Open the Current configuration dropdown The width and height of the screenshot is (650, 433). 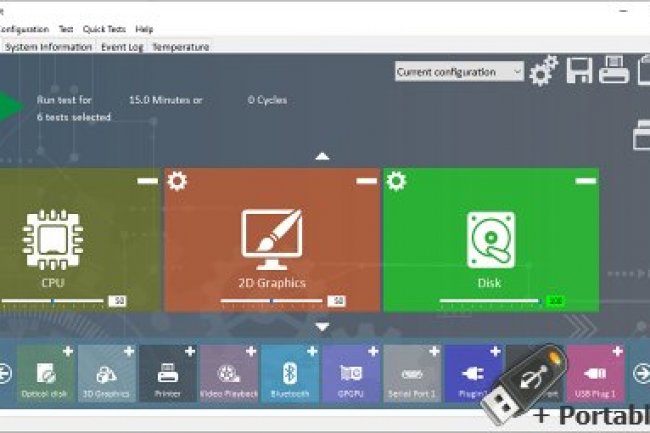[x=459, y=72]
